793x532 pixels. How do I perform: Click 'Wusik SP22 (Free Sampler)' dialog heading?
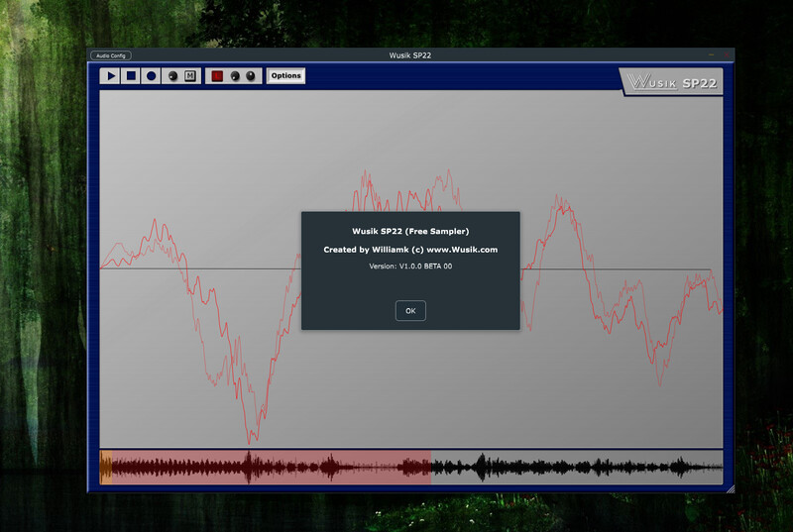[x=410, y=232]
